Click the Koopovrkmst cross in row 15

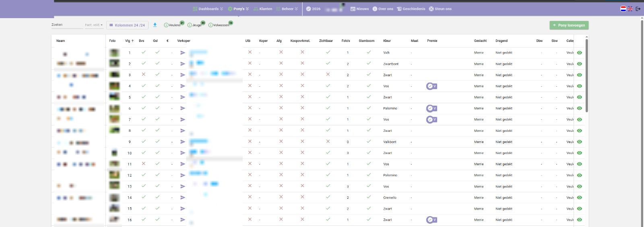(x=302, y=208)
